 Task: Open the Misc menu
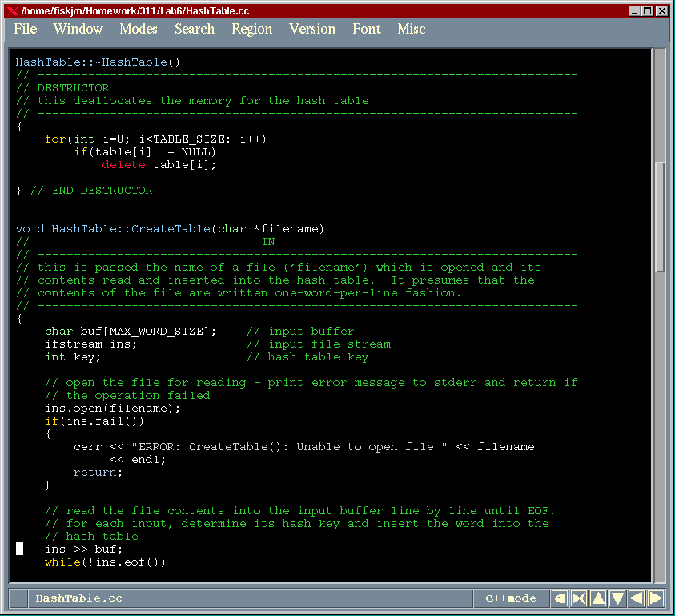[412, 29]
